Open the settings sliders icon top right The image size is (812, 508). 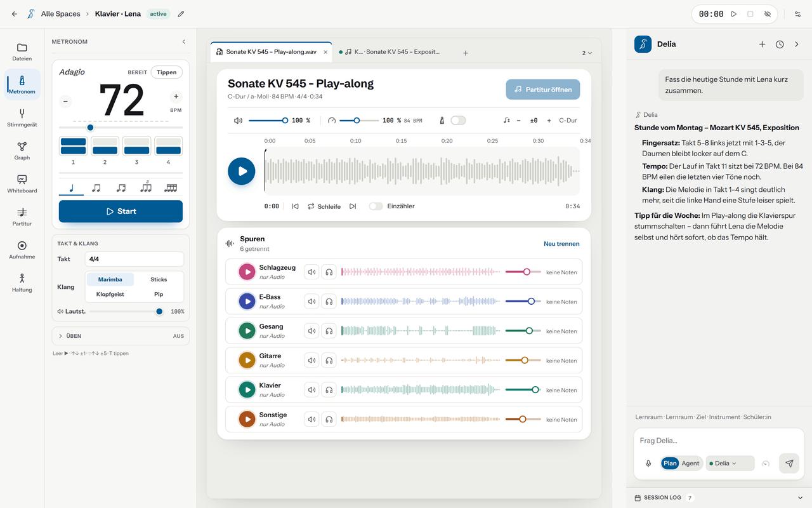click(x=798, y=14)
